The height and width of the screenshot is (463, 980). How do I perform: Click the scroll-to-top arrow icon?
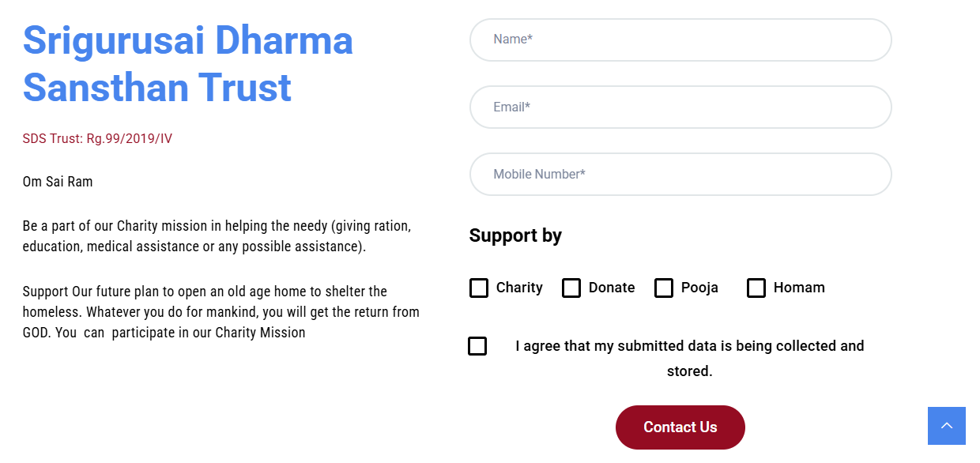pos(946,425)
